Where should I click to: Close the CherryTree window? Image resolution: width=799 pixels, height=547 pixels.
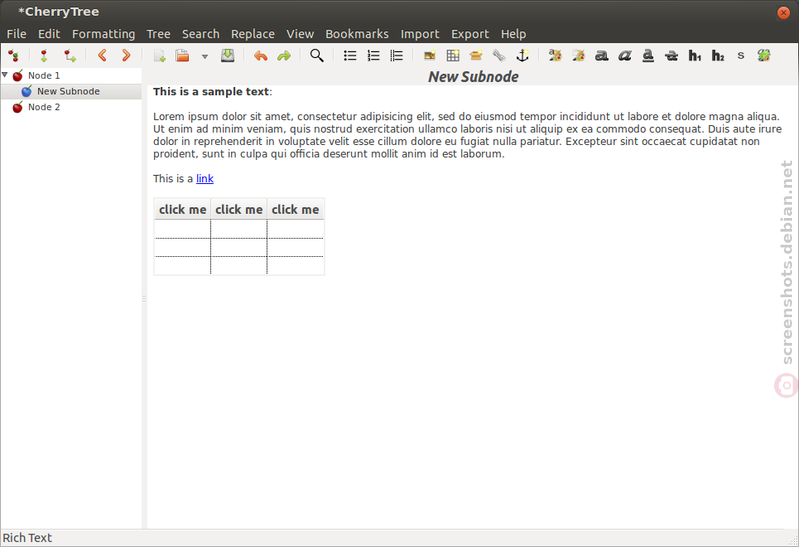(783, 13)
